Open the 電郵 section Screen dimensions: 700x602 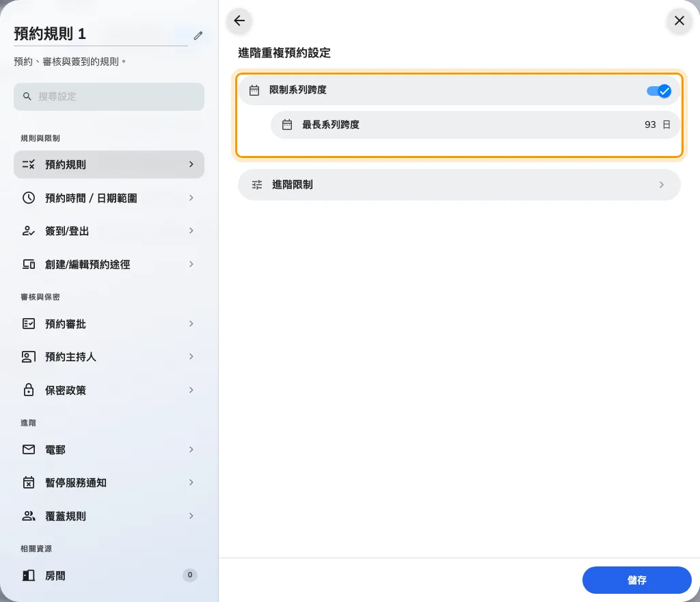[x=109, y=449]
